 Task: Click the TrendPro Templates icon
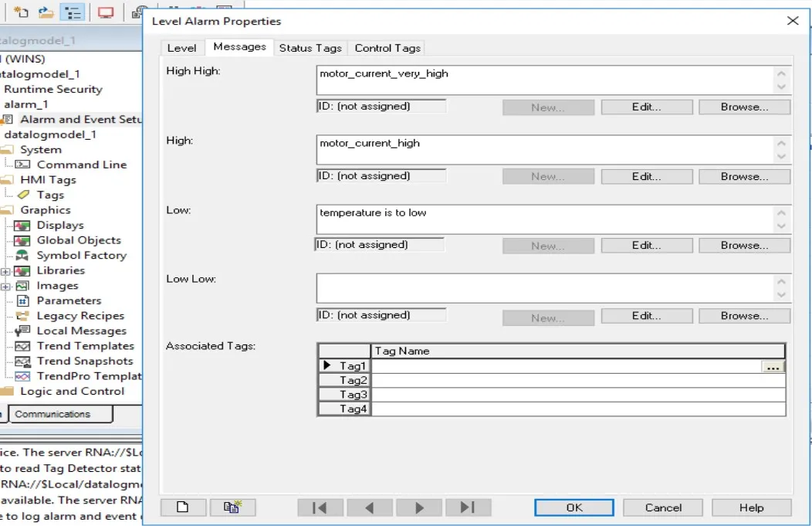(22, 376)
